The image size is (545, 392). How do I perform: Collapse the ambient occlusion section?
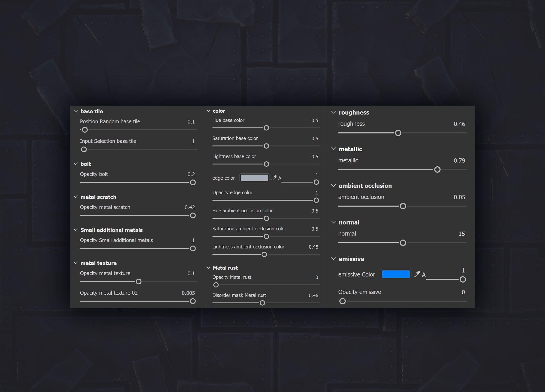334,185
